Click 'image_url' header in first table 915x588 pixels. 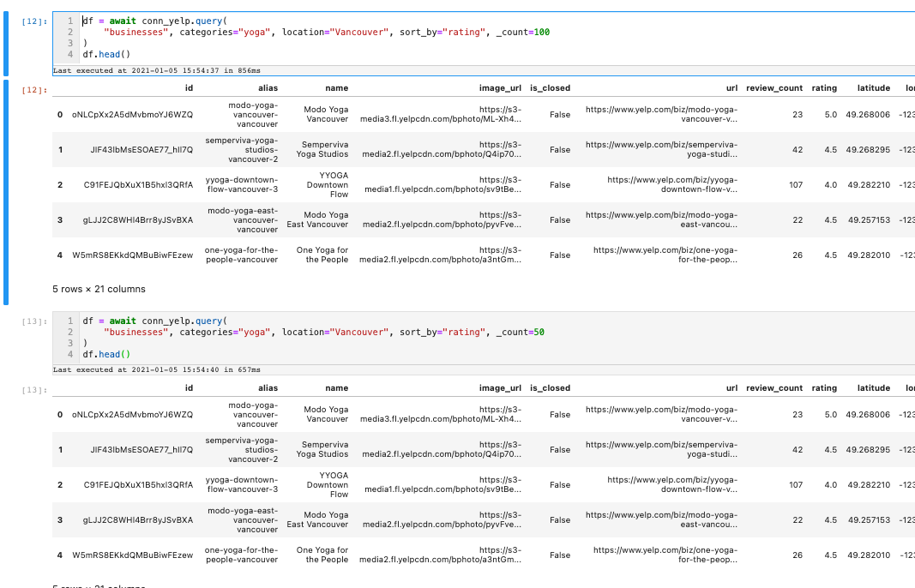(500, 88)
